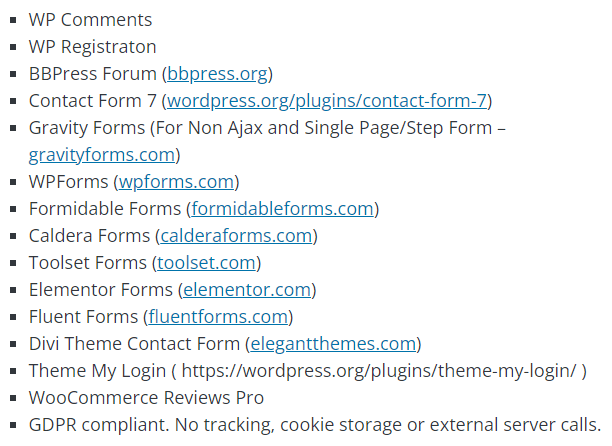Click the GDPR compliant list item
612x446 pixels.
(x=315, y=425)
